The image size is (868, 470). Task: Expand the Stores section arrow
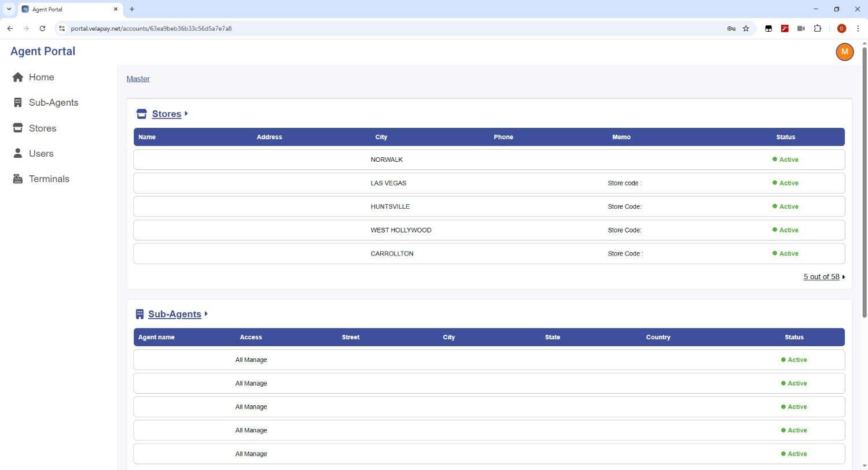pyautogui.click(x=186, y=114)
